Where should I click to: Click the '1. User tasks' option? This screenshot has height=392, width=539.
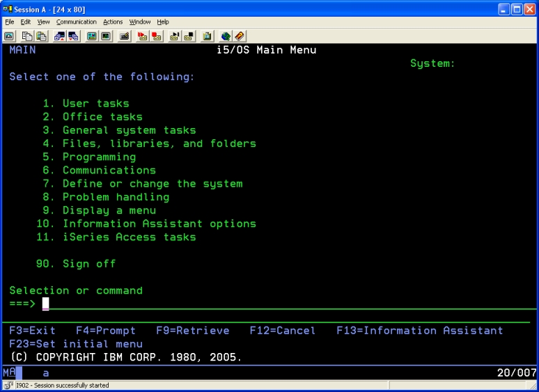(x=86, y=104)
